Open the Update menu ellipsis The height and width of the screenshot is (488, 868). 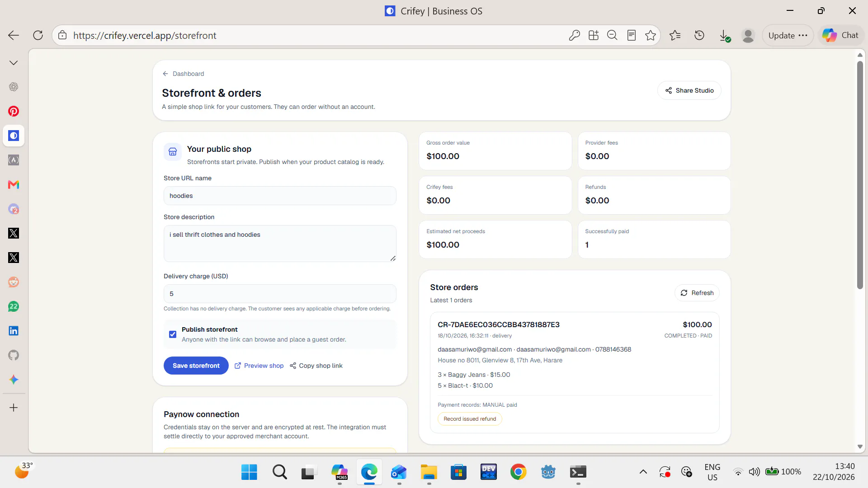[x=803, y=35]
